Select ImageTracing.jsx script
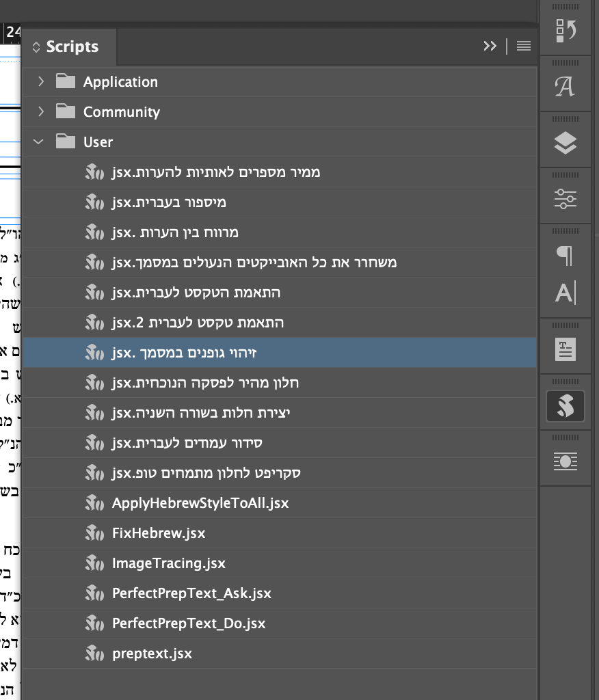The image size is (599, 700). point(280,563)
